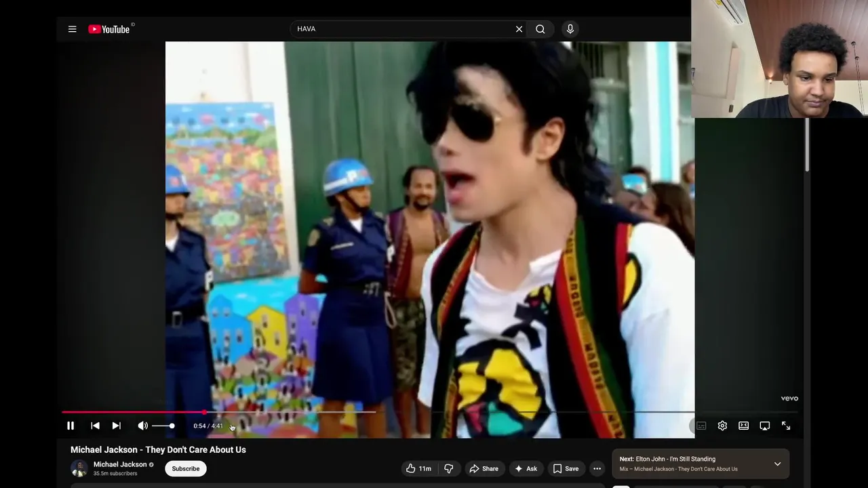868x488 pixels.
Task: Open Michael Jackson channel name link
Action: point(120,464)
